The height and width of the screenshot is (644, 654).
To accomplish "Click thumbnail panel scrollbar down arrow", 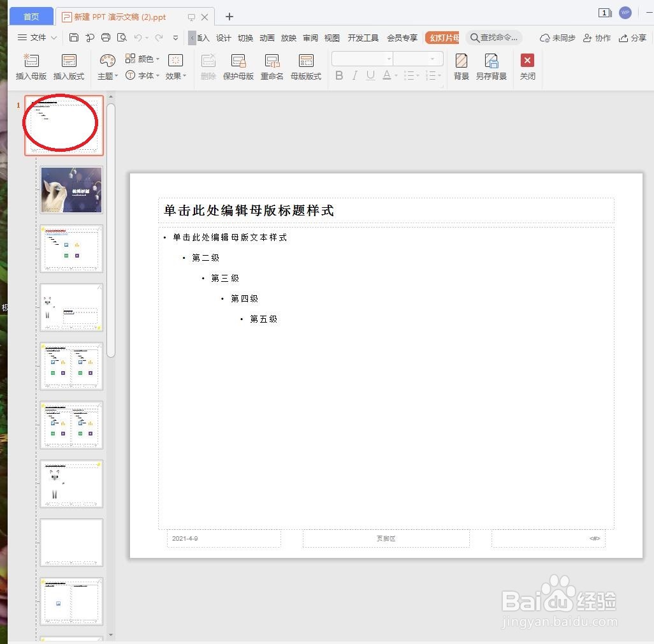I will [110, 635].
